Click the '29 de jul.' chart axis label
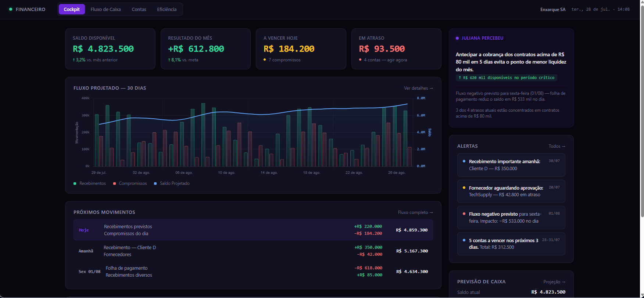The width and height of the screenshot is (644, 298). 99,173
